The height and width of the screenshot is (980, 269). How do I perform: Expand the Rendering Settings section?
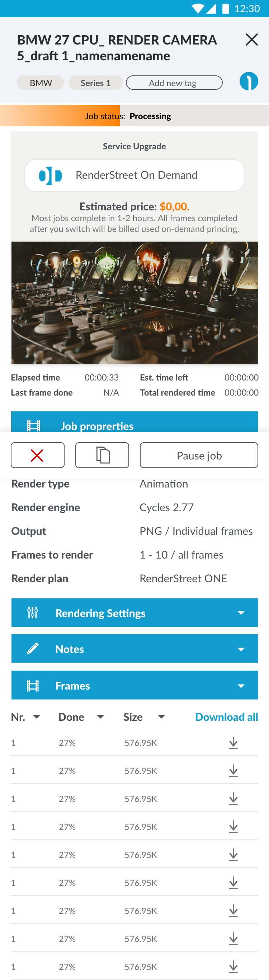tap(135, 612)
